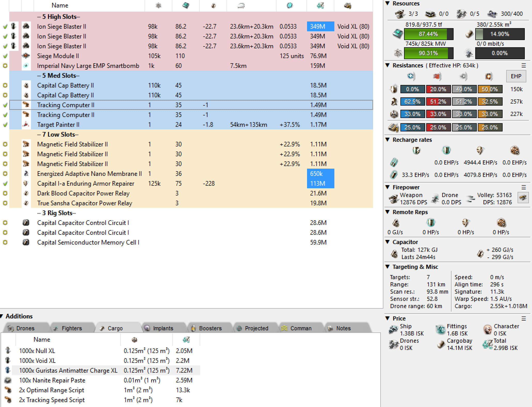Collapse the Recharge rates section
This screenshot has height=407, width=532.
(387, 140)
